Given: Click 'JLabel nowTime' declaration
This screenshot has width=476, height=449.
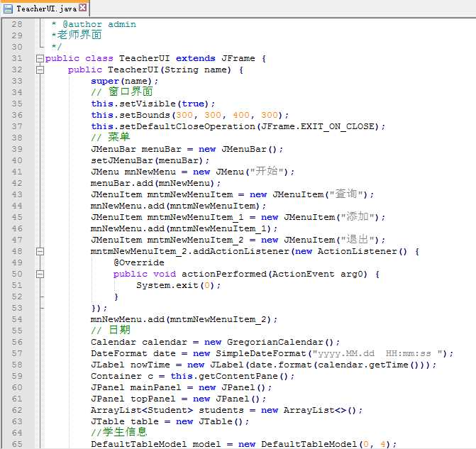Looking at the screenshot, I should pyautogui.click(x=131, y=365).
